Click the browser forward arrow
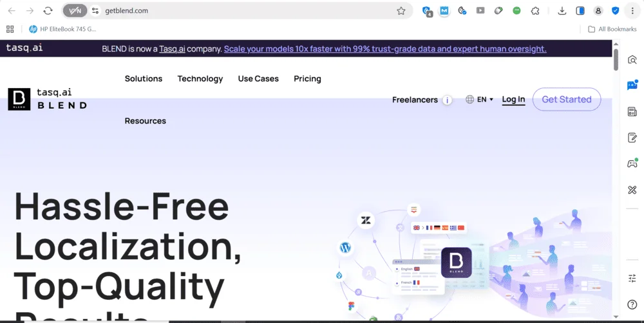The height and width of the screenshot is (323, 644). pyautogui.click(x=30, y=11)
